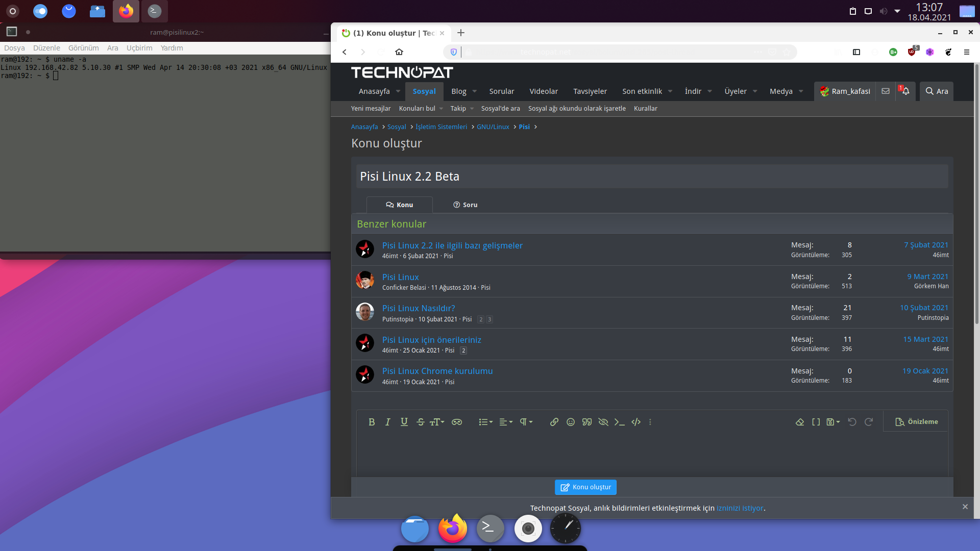Toggle bold formatting in editor
Screen dimensions: 980x551
[372, 422]
